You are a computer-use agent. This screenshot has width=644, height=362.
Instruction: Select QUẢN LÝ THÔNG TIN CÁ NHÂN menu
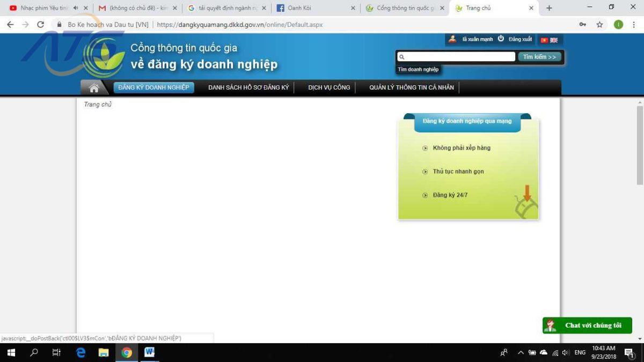(411, 87)
